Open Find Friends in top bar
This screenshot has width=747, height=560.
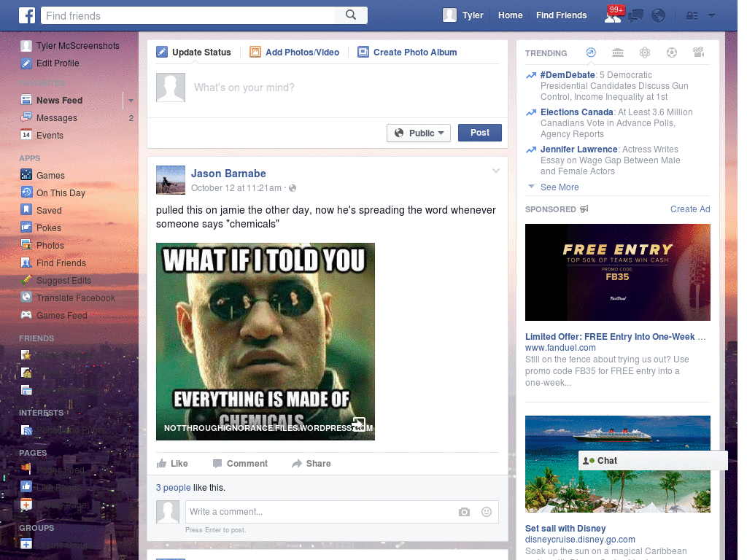(x=561, y=15)
